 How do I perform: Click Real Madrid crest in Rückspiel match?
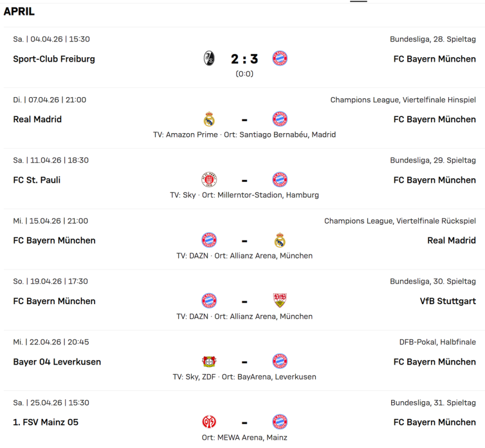[280, 240]
